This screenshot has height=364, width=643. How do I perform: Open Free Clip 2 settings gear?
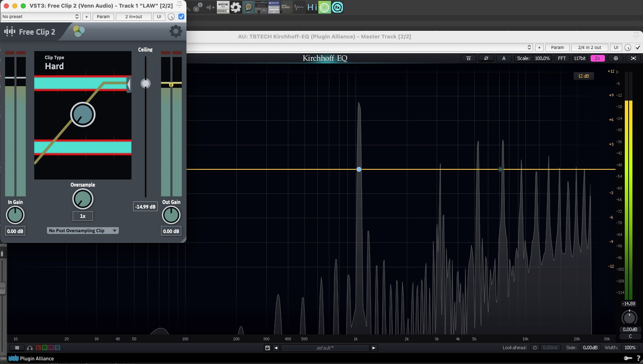(175, 31)
